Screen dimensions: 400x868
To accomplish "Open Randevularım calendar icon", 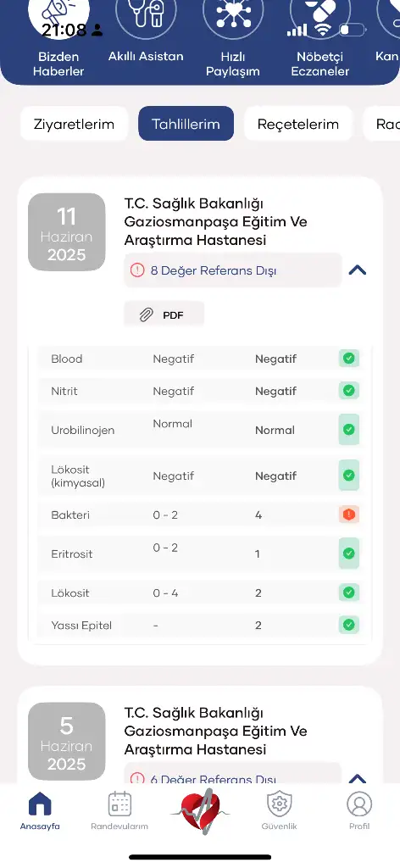I will pyautogui.click(x=119, y=804).
